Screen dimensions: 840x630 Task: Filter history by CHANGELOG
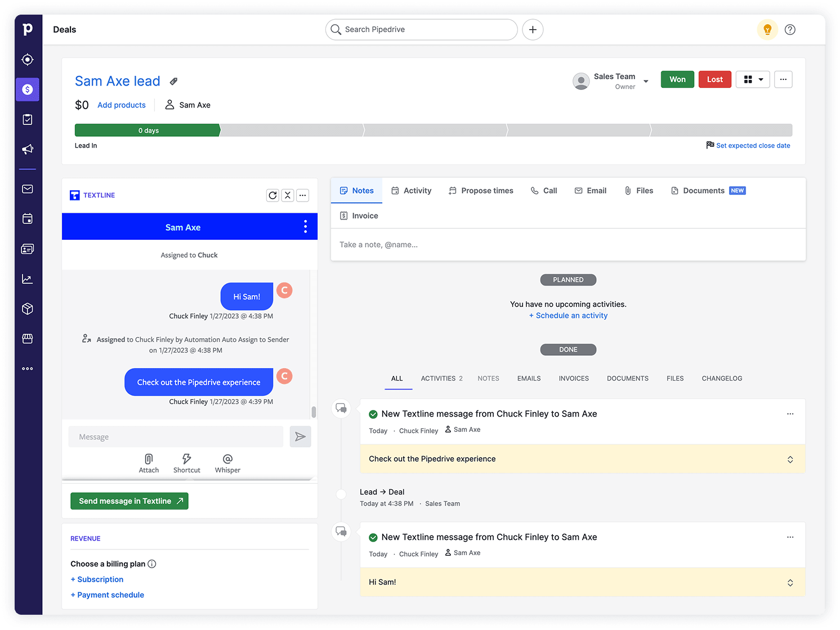click(x=722, y=378)
